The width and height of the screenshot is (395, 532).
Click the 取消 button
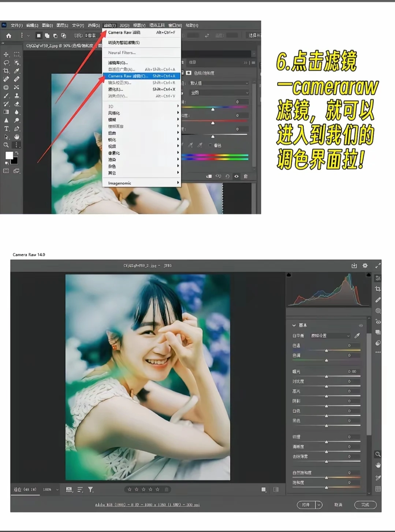(338, 505)
